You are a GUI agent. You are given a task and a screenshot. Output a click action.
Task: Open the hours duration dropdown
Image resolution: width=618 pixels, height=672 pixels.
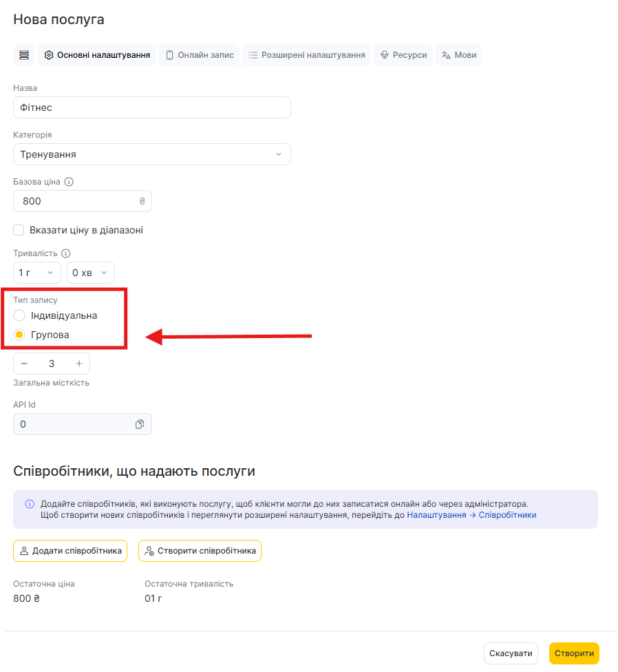point(37,273)
